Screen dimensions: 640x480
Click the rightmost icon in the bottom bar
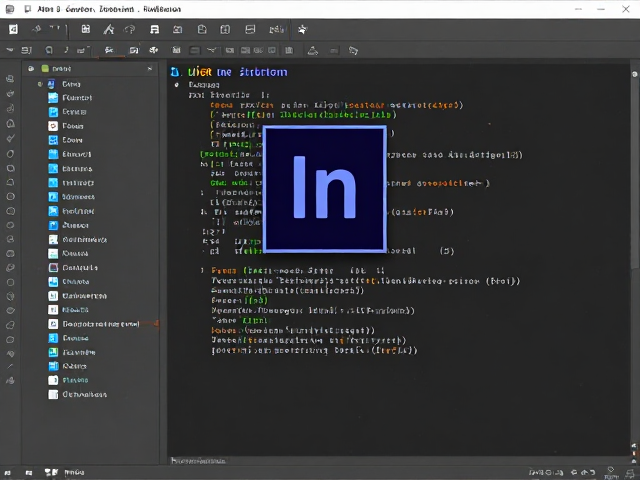[x=630, y=473]
